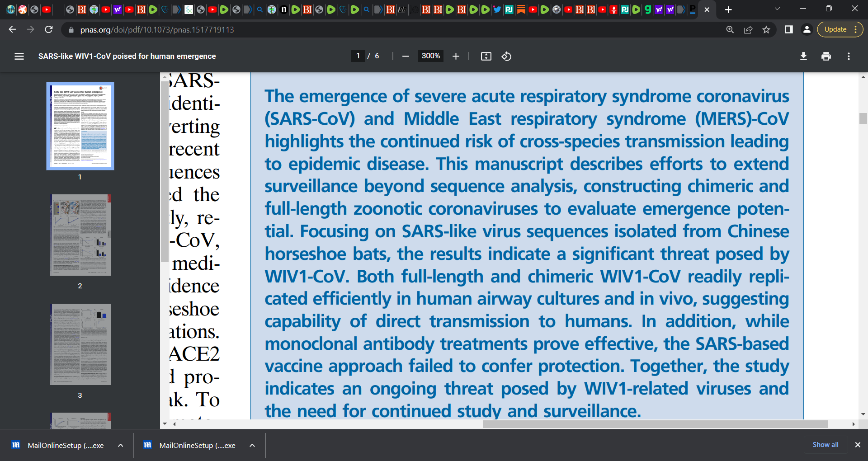Image resolution: width=868 pixels, height=461 pixels.
Task: Click zoom out minus button
Action: click(x=406, y=56)
